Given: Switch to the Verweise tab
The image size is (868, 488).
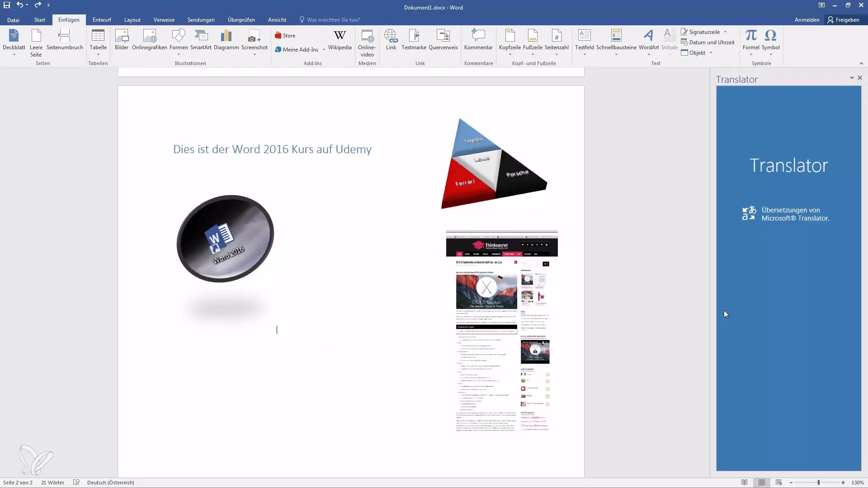Looking at the screenshot, I should [x=164, y=20].
